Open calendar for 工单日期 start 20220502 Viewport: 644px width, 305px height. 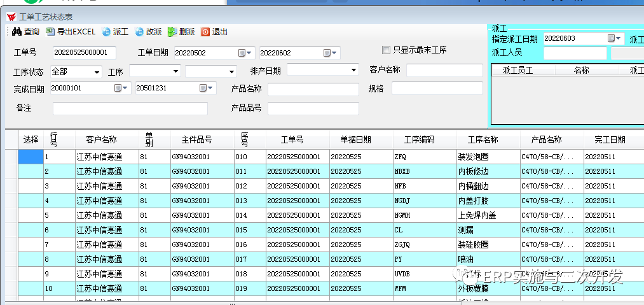click(242, 53)
